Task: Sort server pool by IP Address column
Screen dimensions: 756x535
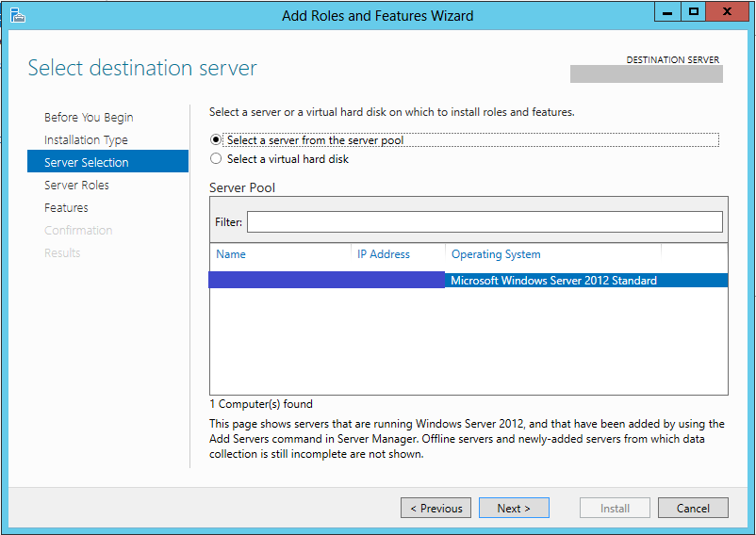Action: [x=384, y=254]
